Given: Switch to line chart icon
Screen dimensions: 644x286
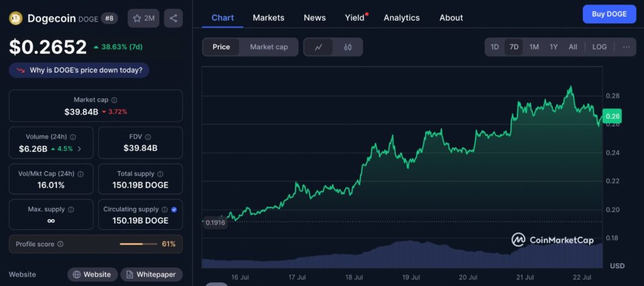Looking at the screenshot, I should click(x=318, y=47).
